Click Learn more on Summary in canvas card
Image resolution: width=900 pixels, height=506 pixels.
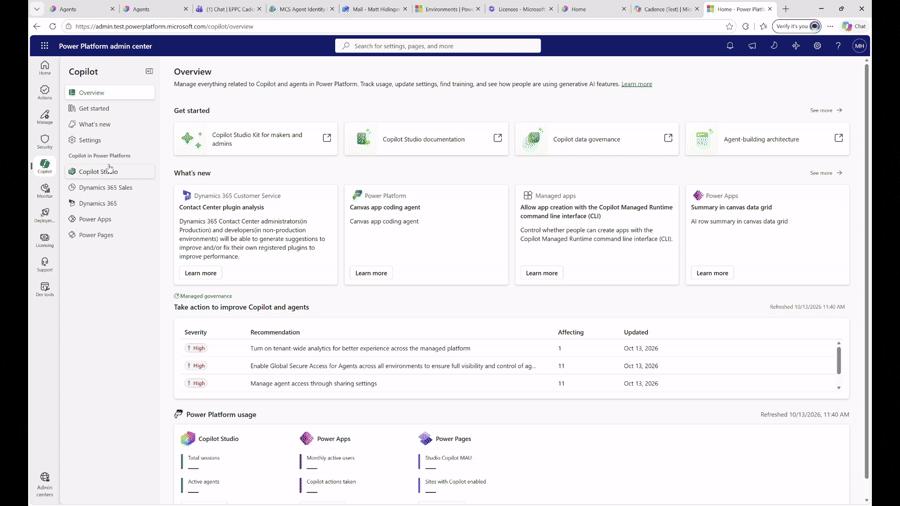712,273
